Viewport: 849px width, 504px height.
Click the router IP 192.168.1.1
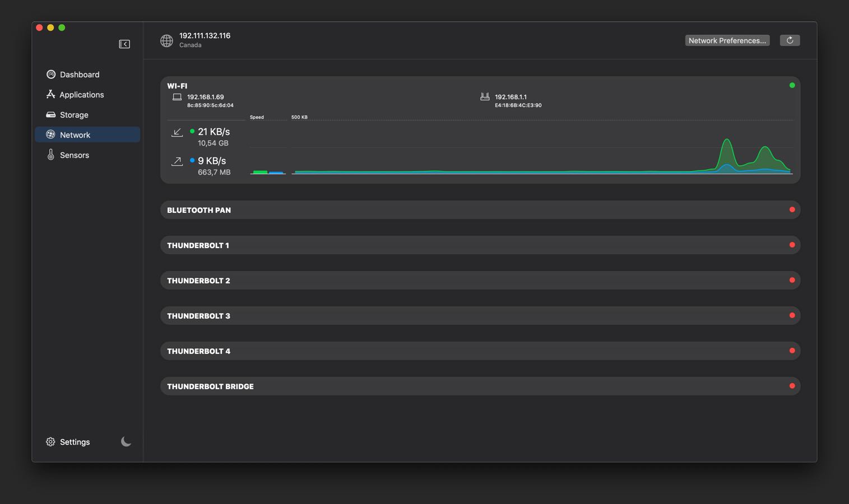(511, 97)
